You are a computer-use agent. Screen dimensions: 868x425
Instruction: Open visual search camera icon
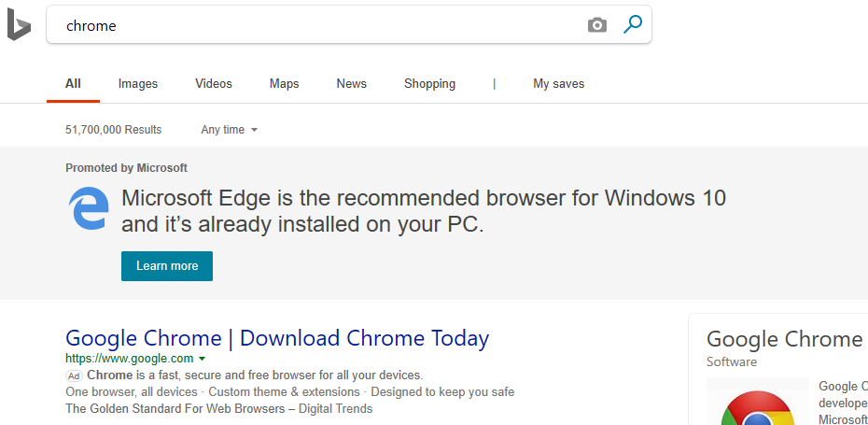pos(596,25)
